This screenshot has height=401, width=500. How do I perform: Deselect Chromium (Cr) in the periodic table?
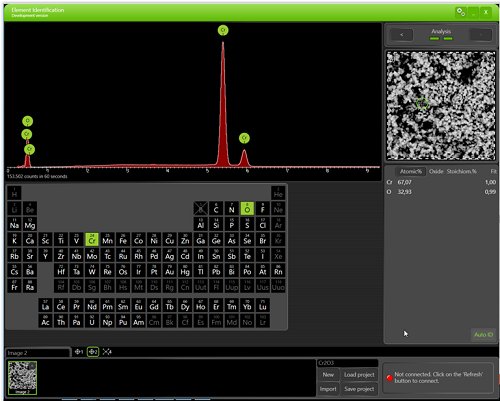(x=92, y=239)
